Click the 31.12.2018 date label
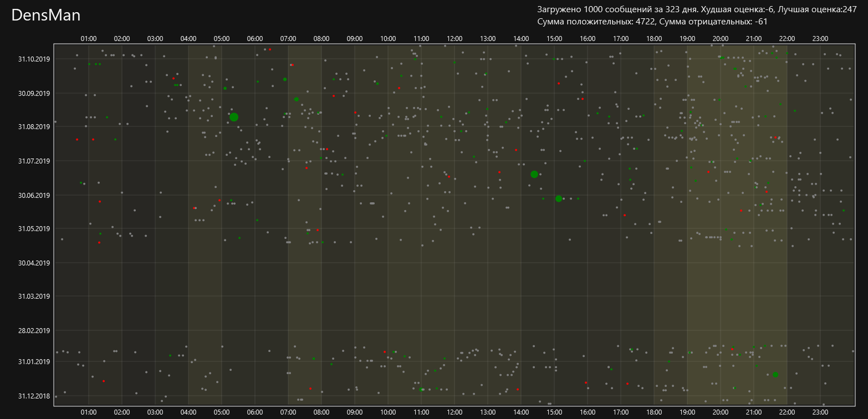The image size is (868, 419). click(x=34, y=396)
